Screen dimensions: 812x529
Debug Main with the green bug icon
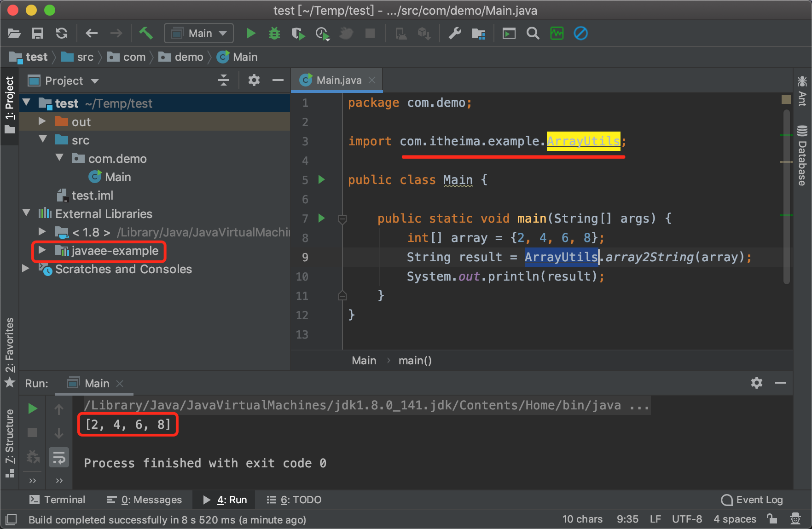274,33
